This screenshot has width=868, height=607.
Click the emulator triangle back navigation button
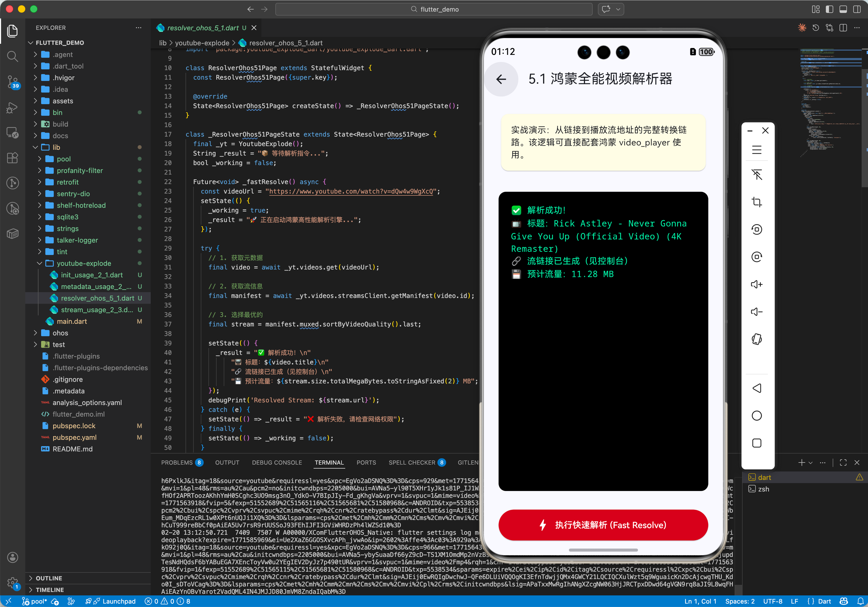pyautogui.click(x=757, y=388)
